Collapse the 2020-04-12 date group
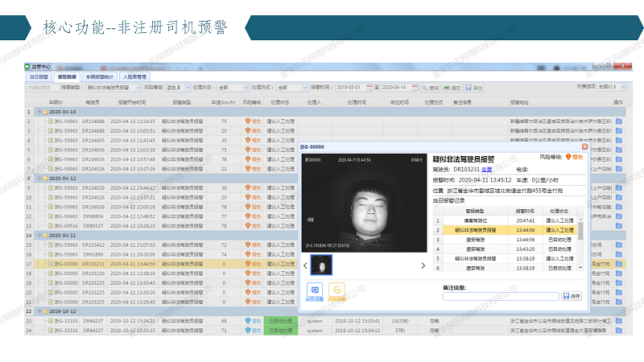Screen dimensions: 644x362 38,179
